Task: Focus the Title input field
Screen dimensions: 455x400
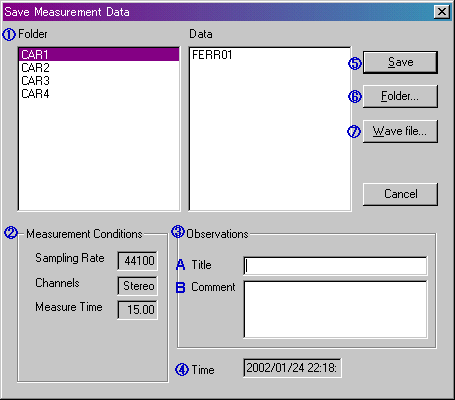Action: [x=335, y=266]
